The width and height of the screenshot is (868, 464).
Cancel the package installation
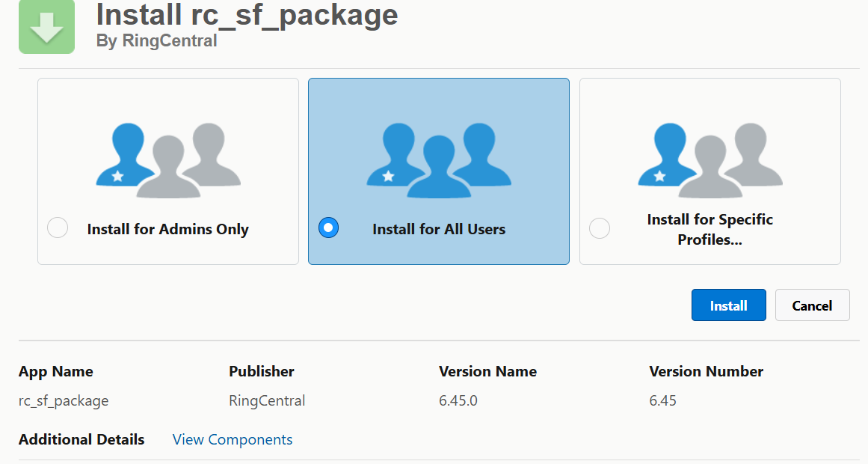(812, 305)
